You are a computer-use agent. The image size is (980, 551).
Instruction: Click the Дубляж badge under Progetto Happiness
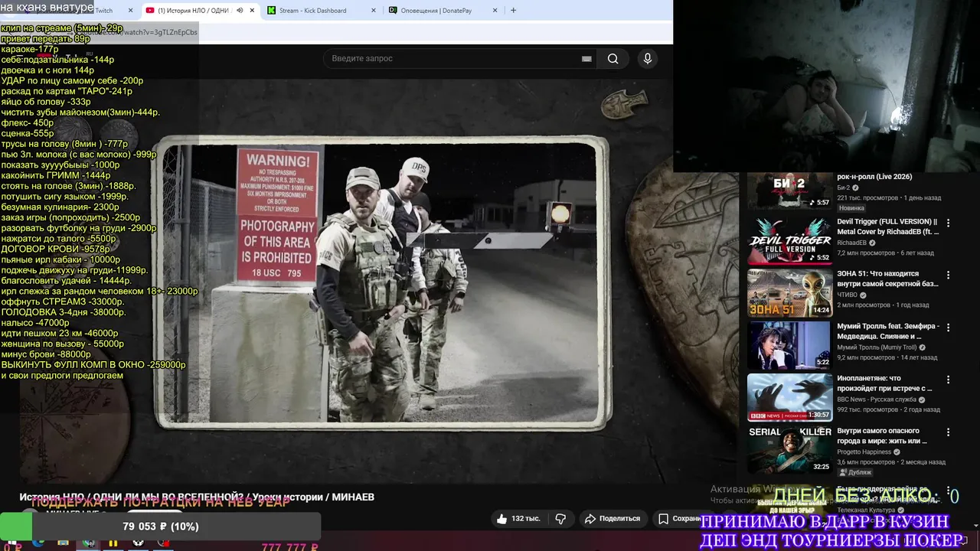(x=855, y=472)
